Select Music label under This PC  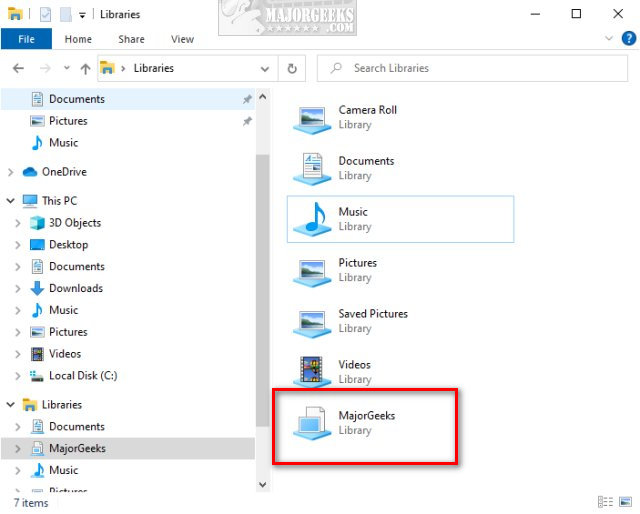click(64, 310)
